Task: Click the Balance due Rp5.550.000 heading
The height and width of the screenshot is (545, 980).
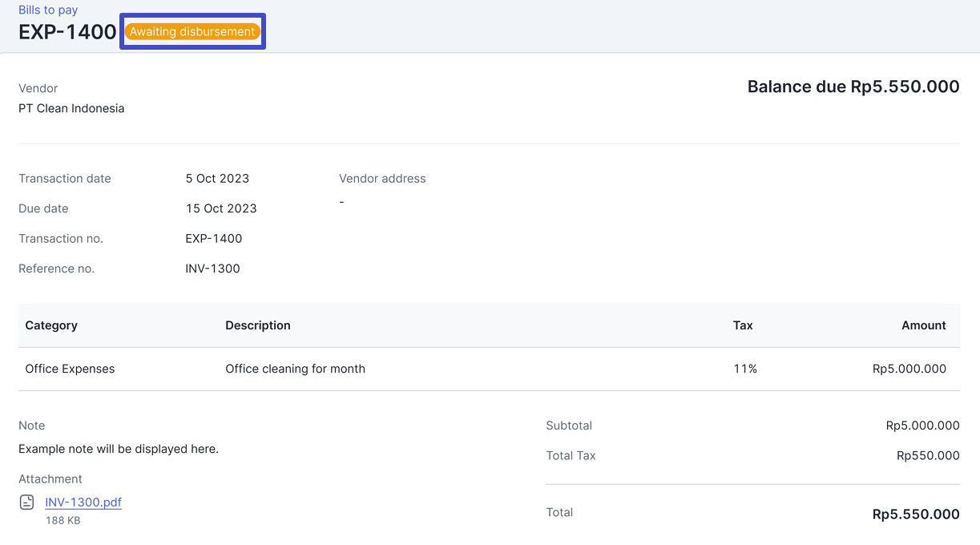Action: point(853,87)
